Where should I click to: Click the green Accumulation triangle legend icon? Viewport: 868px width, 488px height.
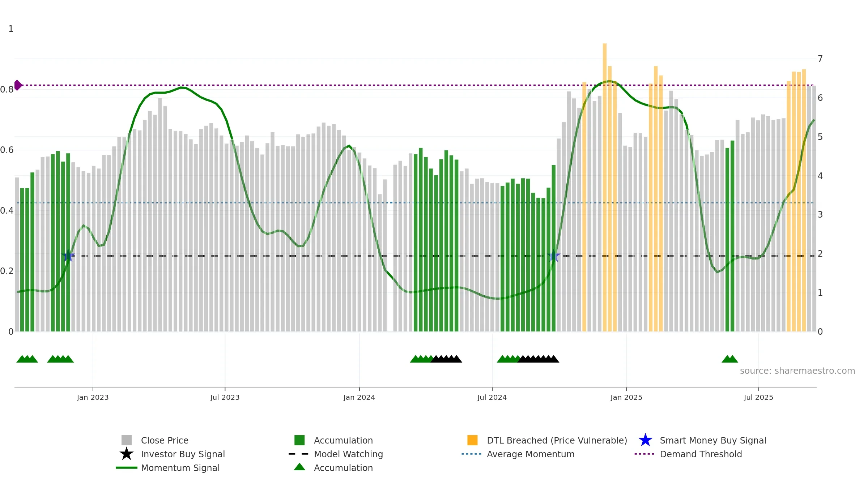tap(299, 467)
